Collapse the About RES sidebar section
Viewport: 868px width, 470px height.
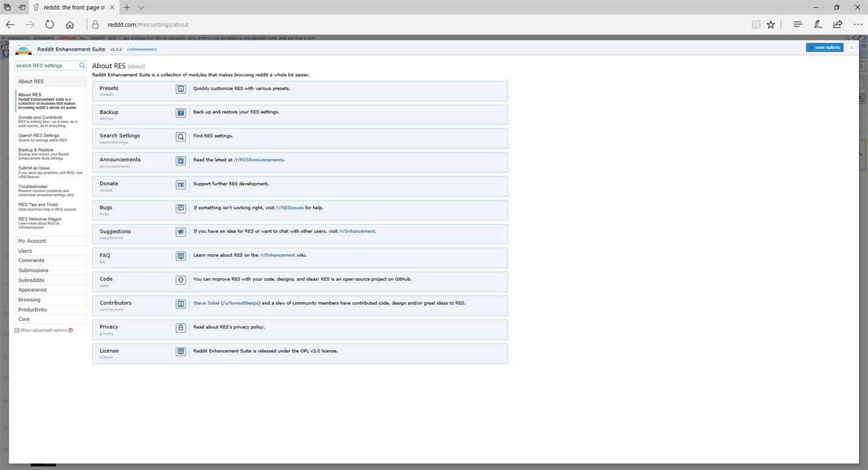pyautogui.click(x=51, y=81)
